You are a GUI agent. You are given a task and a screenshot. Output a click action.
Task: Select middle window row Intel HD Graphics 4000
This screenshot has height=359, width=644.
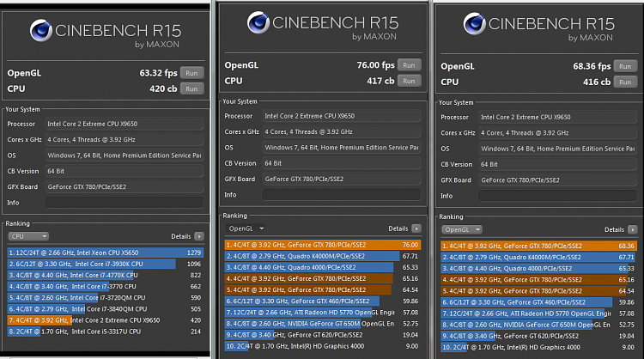pyautogui.click(x=323, y=346)
